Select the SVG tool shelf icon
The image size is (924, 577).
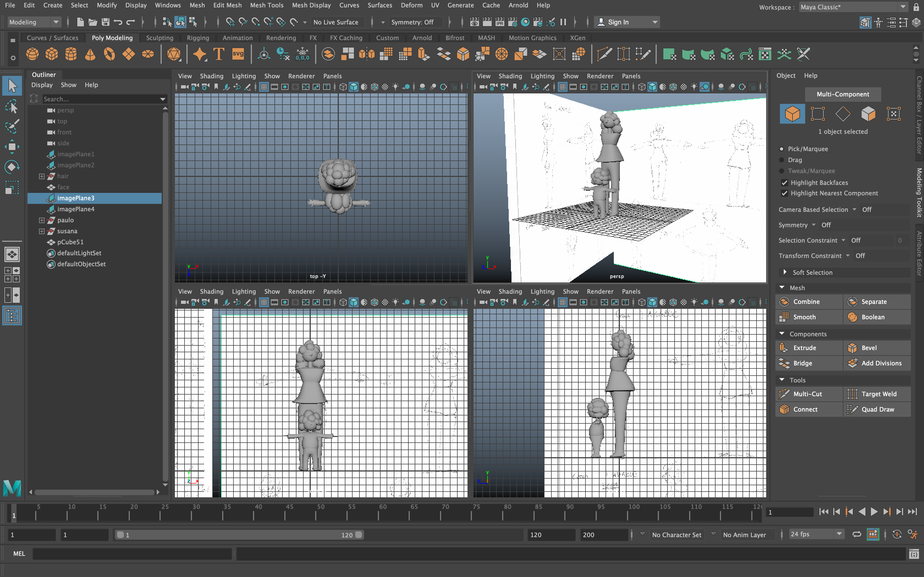click(238, 54)
